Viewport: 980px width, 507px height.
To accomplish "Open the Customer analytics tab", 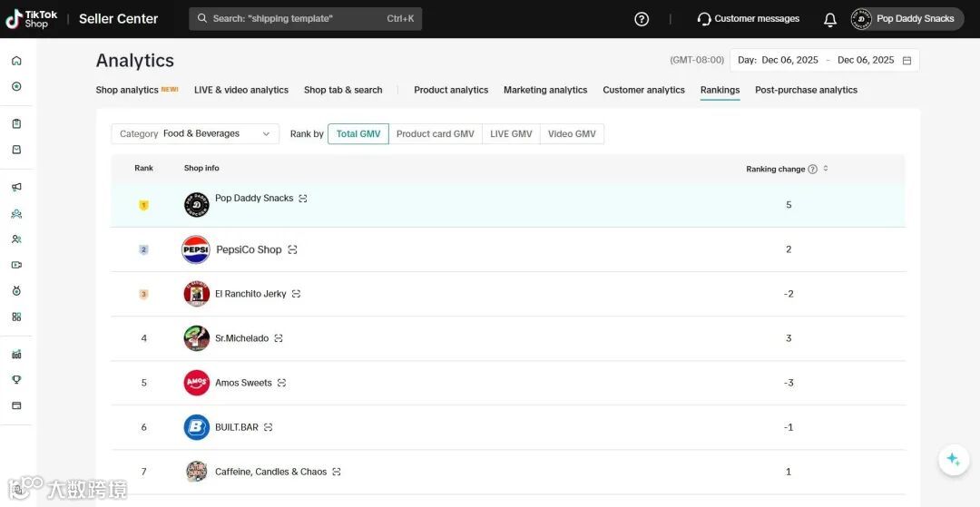I will [x=643, y=90].
